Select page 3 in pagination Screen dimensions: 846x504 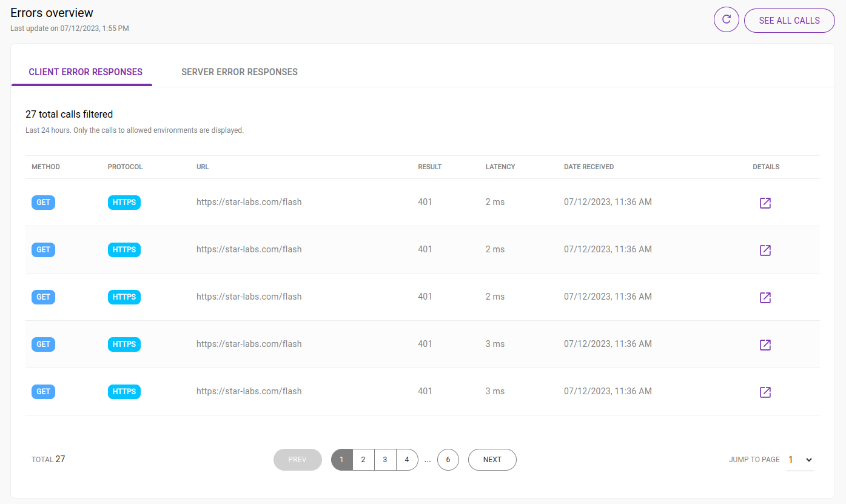[x=385, y=460]
